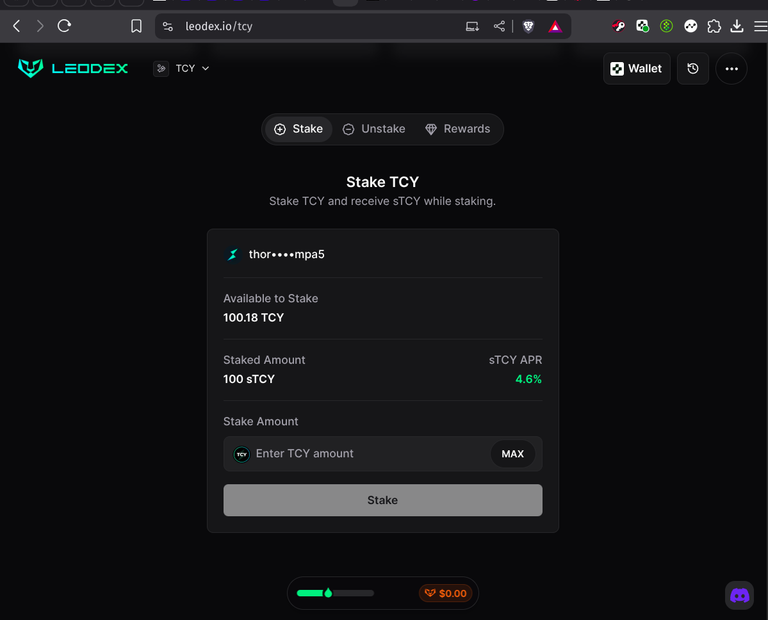Switch to the Unstake tab

pyautogui.click(x=374, y=129)
